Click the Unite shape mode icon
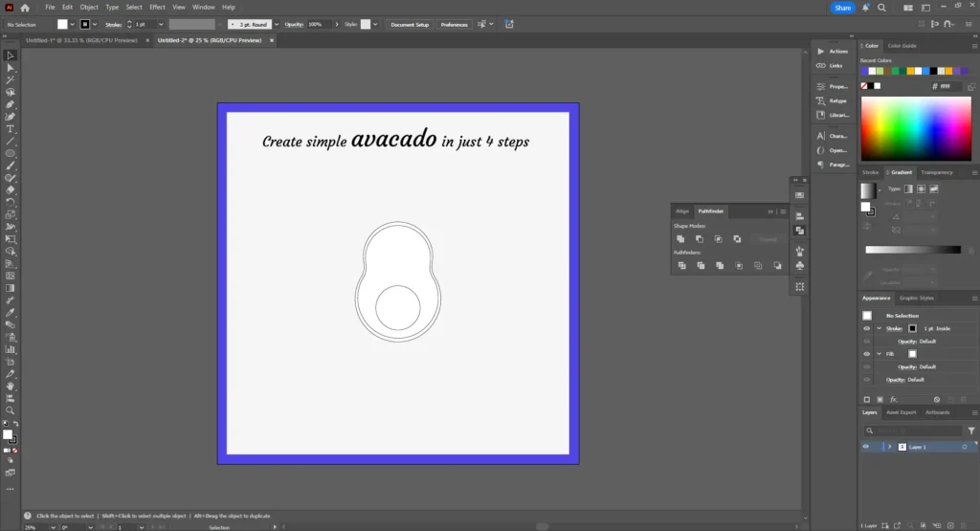 [x=680, y=239]
